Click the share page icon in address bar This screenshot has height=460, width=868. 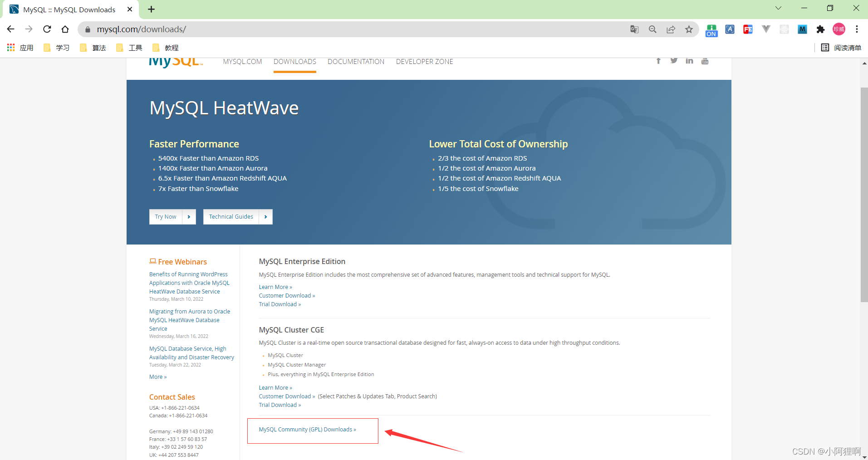pyautogui.click(x=671, y=29)
